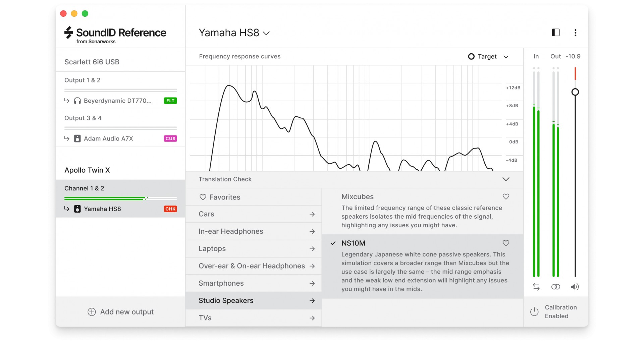Click Add new output
This screenshot has width=644, height=343.
pyautogui.click(x=120, y=312)
